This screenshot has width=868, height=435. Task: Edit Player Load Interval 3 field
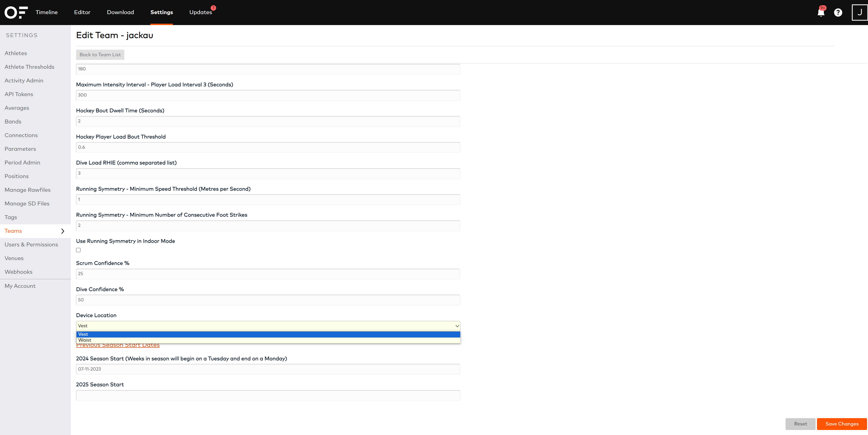coord(268,95)
